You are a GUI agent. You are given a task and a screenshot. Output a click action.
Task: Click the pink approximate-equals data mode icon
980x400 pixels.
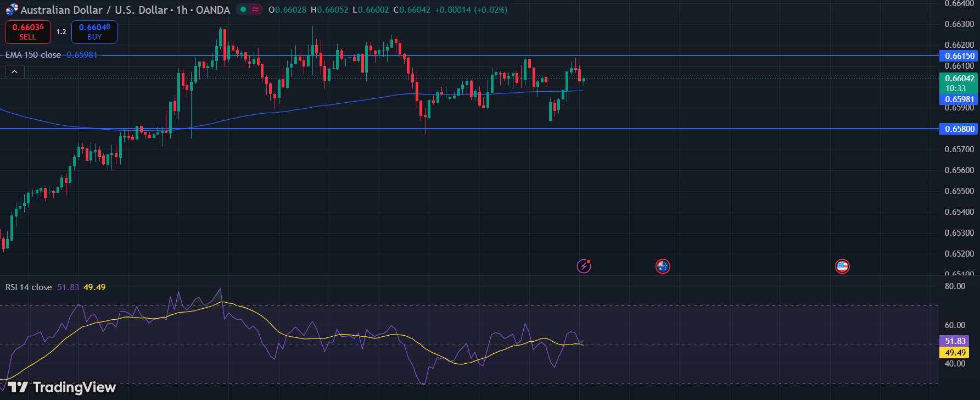(255, 9)
